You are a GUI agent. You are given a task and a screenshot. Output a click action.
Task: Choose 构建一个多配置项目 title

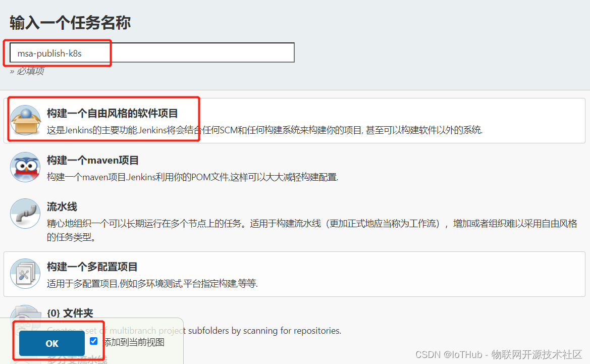92,267
